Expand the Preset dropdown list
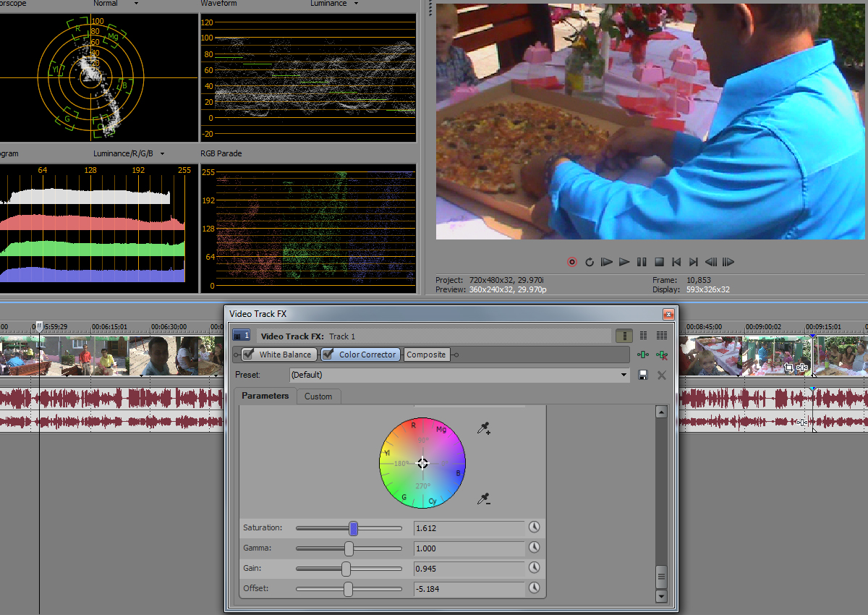 [625, 375]
